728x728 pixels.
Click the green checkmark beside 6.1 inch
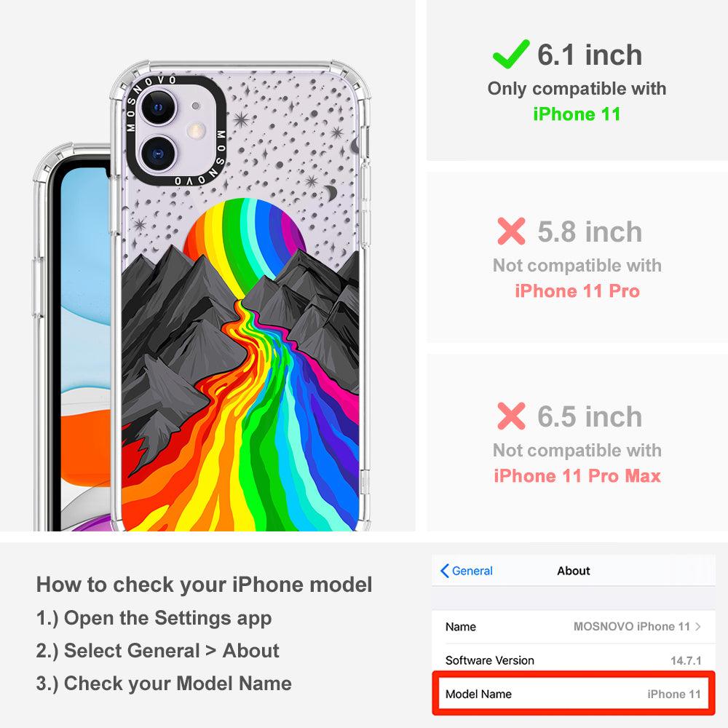tap(511, 55)
